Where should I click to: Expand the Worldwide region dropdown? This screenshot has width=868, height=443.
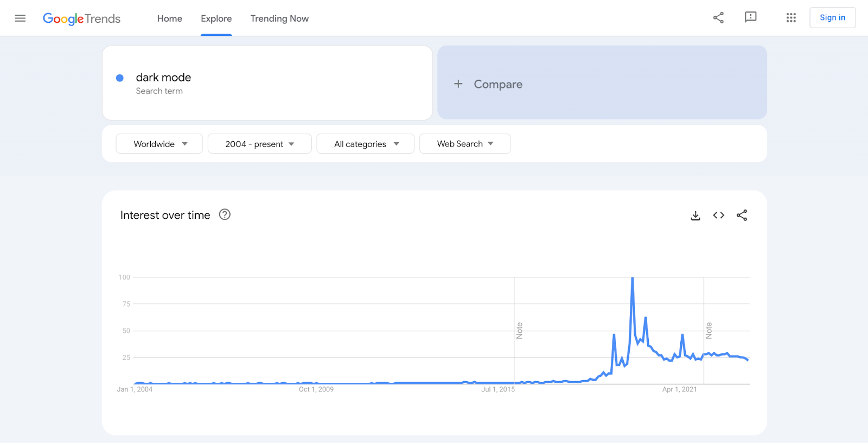pyautogui.click(x=159, y=144)
